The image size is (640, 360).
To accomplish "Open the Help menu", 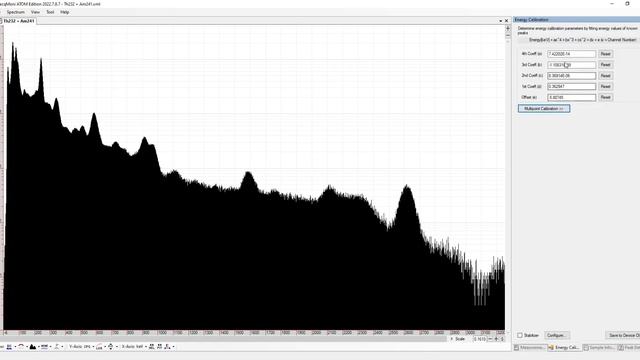I will pos(64,12).
